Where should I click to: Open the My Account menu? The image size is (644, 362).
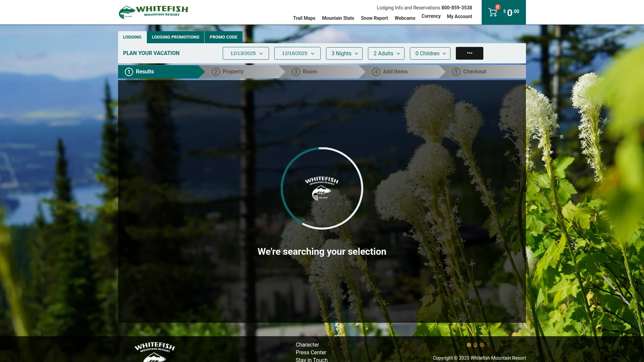[x=459, y=16]
